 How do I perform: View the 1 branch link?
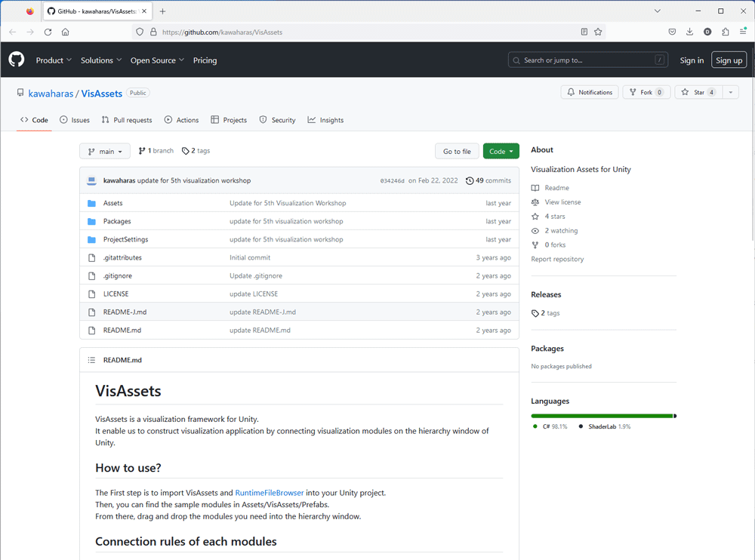[x=156, y=151]
